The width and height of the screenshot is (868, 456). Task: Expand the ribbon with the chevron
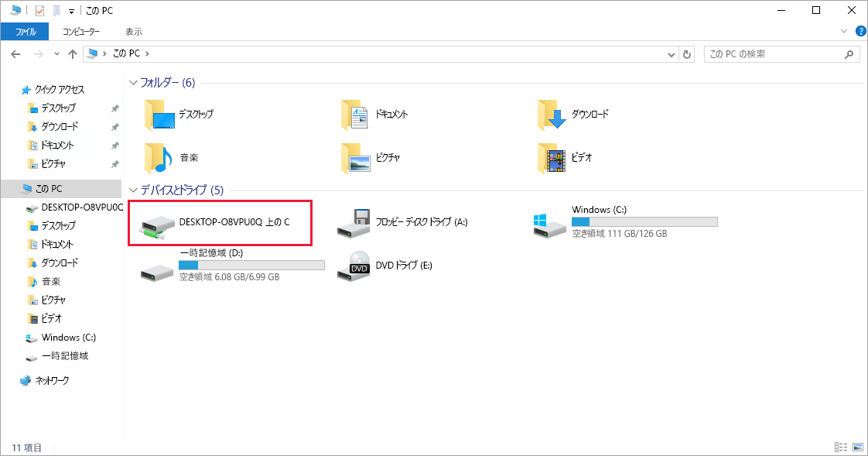pos(844,31)
